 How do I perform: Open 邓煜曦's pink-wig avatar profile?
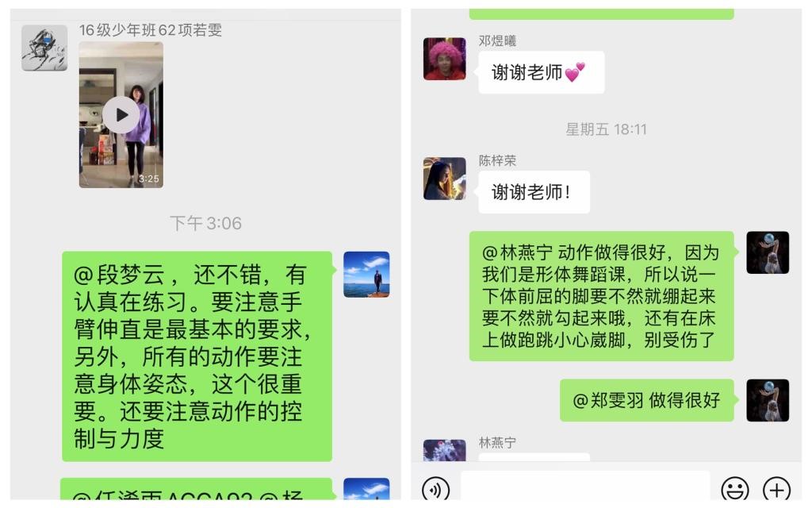pyautogui.click(x=444, y=59)
